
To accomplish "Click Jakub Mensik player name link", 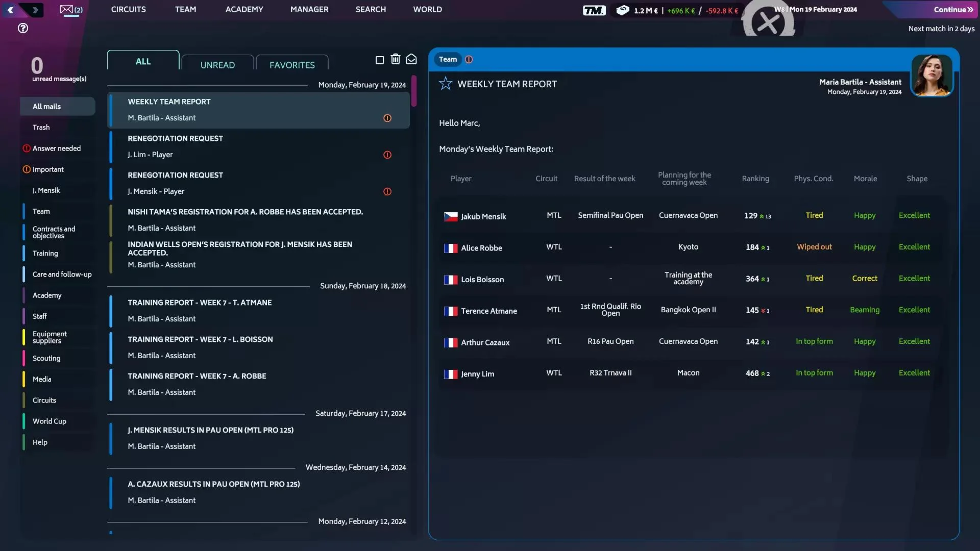I will [483, 216].
